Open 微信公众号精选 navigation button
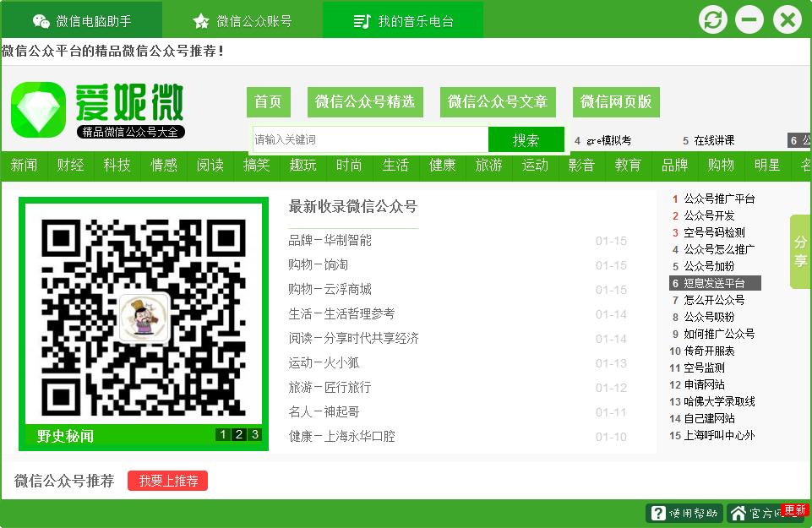The height and width of the screenshot is (528, 812). tap(365, 102)
